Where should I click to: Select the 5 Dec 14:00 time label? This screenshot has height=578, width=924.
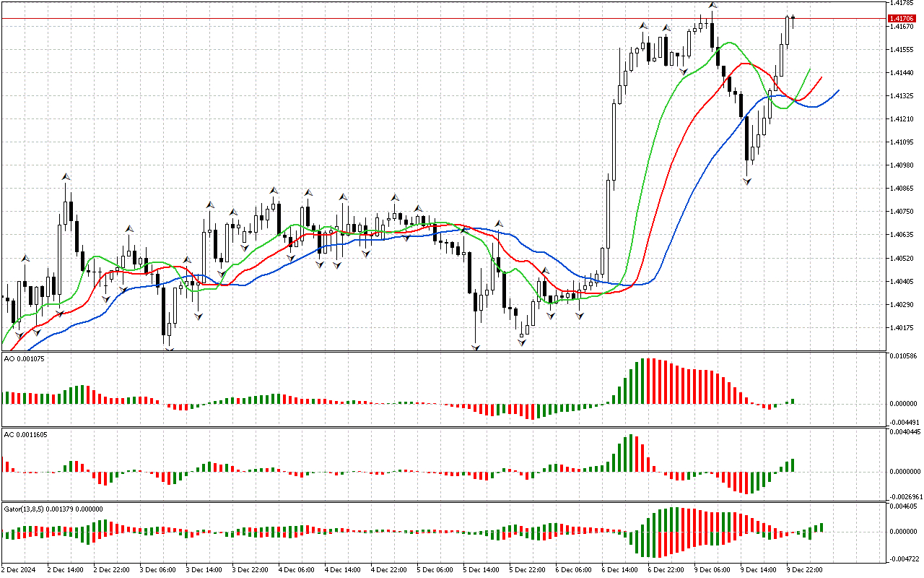[483, 569]
